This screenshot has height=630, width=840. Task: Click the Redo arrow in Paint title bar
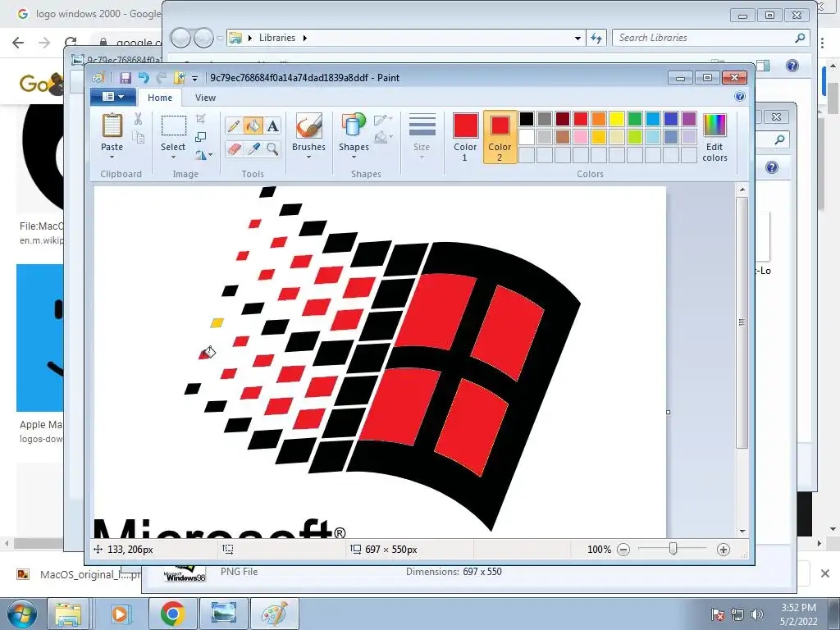click(x=162, y=78)
